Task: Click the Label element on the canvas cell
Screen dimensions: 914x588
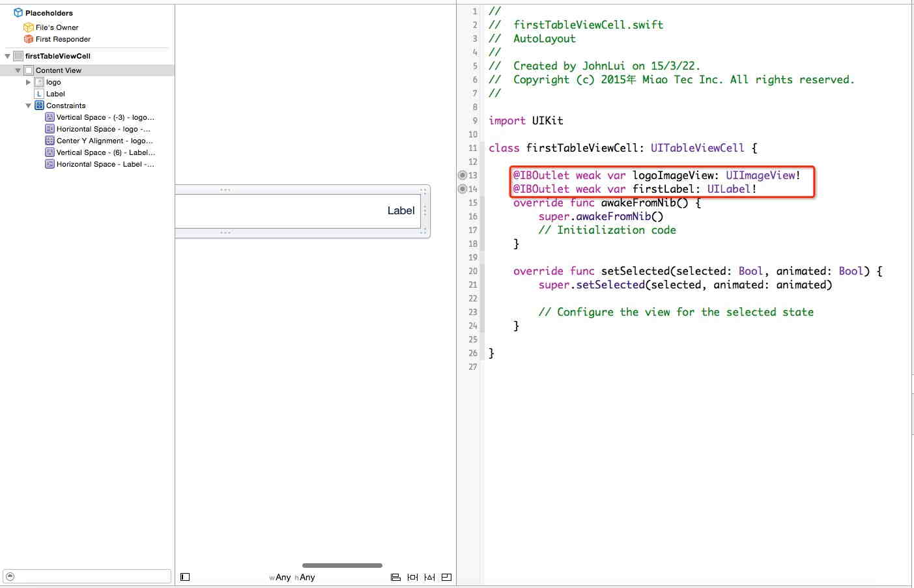Action: coord(401,210)
